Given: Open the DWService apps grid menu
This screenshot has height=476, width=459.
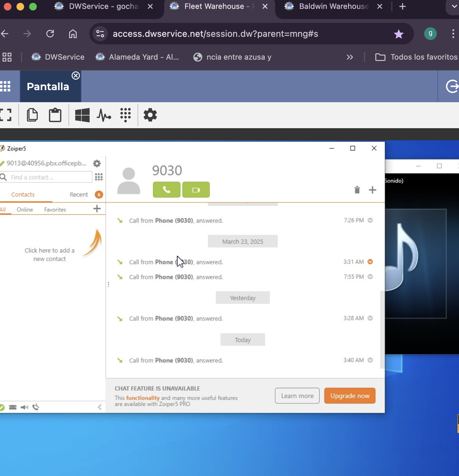Looking at the screenshot, I should pyautogui.click(x=5, y=86).
